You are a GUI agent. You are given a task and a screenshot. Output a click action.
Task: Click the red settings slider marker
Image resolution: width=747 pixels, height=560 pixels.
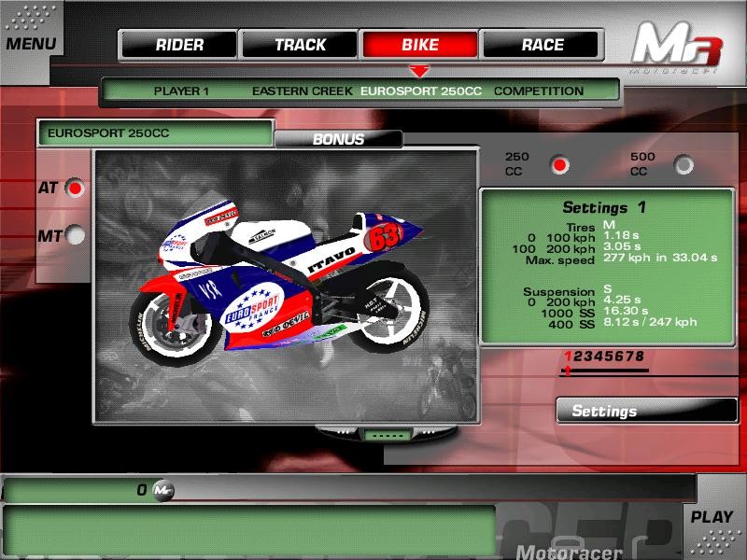tap(568, 370)
